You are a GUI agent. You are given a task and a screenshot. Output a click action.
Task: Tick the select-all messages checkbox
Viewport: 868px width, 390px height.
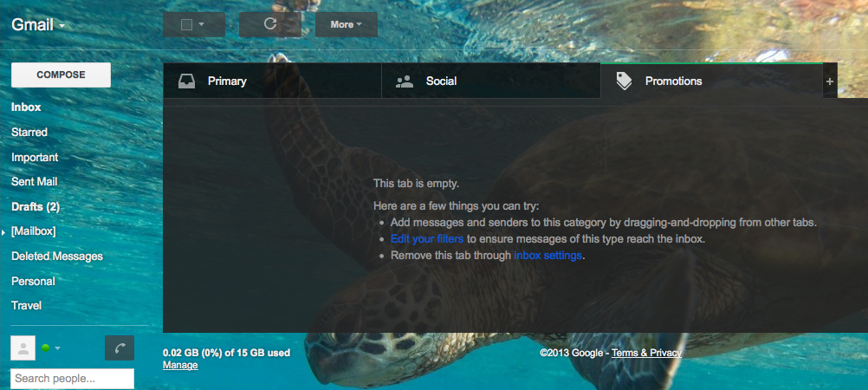186,24
